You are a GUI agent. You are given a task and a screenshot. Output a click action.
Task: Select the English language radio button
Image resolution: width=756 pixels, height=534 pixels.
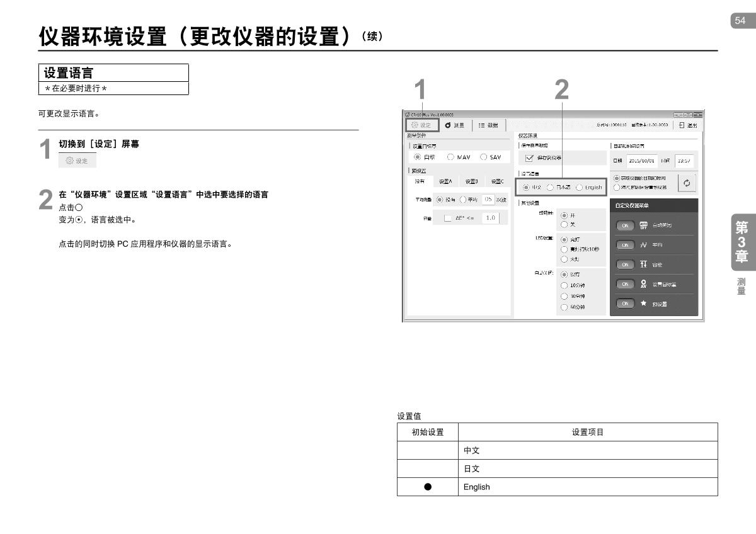[579, 187]
